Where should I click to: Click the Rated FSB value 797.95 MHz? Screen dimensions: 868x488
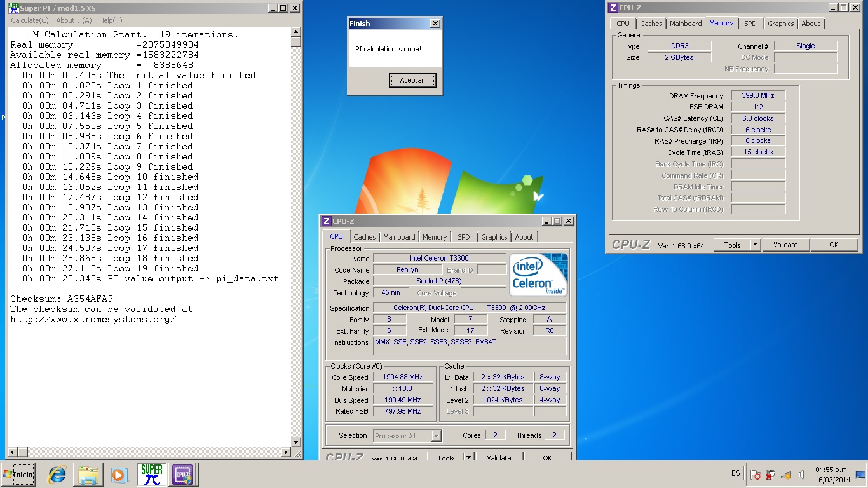[403, 411]
